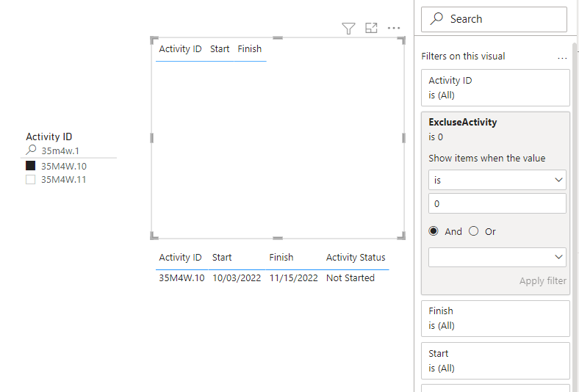Sort lower table by Start header
Viewport: 579px width, 392px height.
(x=222, y=258)
